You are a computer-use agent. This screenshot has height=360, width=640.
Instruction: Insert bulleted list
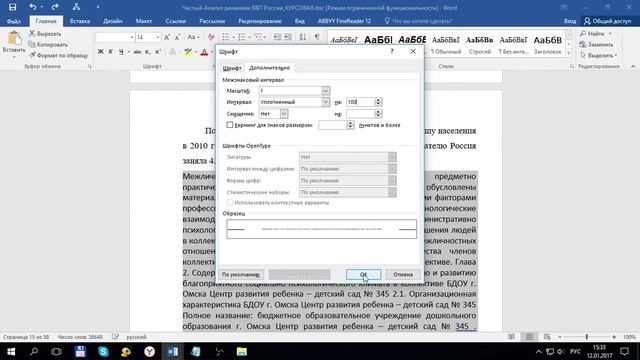[225, 38]
